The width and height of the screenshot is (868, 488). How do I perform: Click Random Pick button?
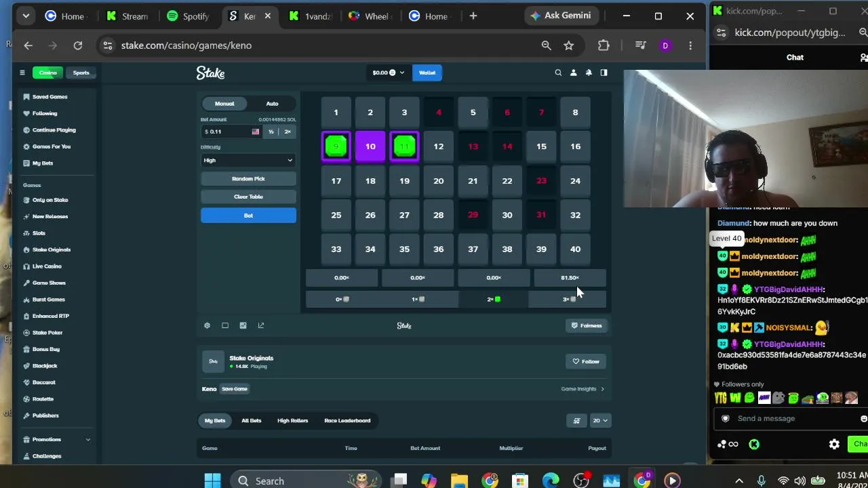[248, 179]
